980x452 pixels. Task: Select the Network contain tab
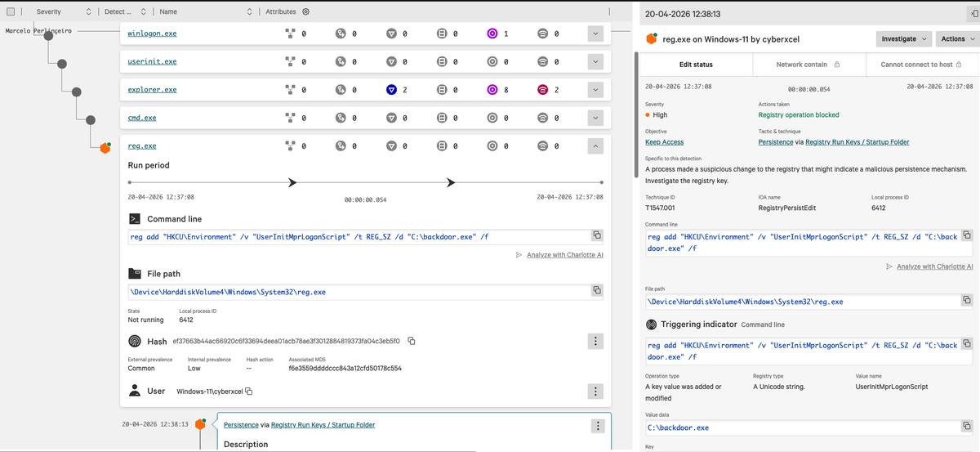808,65
